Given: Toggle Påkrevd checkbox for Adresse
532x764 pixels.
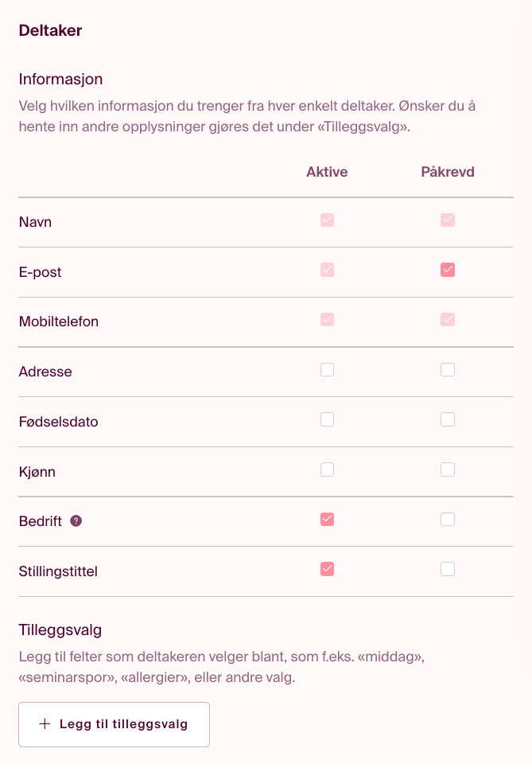Looking at the screenshot, I should click(448, 370).
